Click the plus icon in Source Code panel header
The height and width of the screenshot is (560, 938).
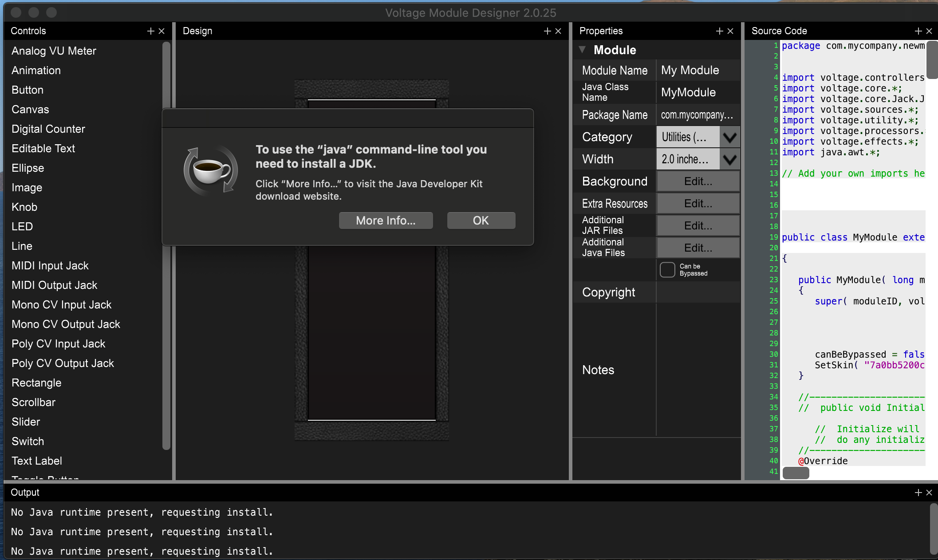coord(918,31)
